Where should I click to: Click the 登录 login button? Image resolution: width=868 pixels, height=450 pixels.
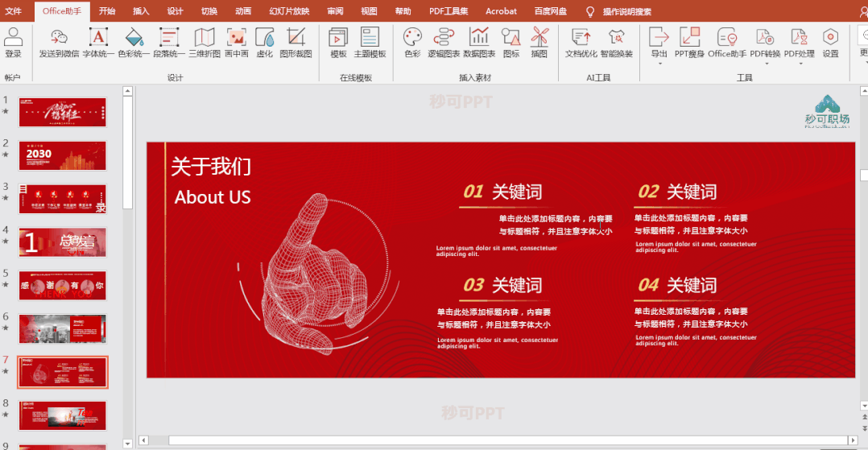tap(13, 43)
